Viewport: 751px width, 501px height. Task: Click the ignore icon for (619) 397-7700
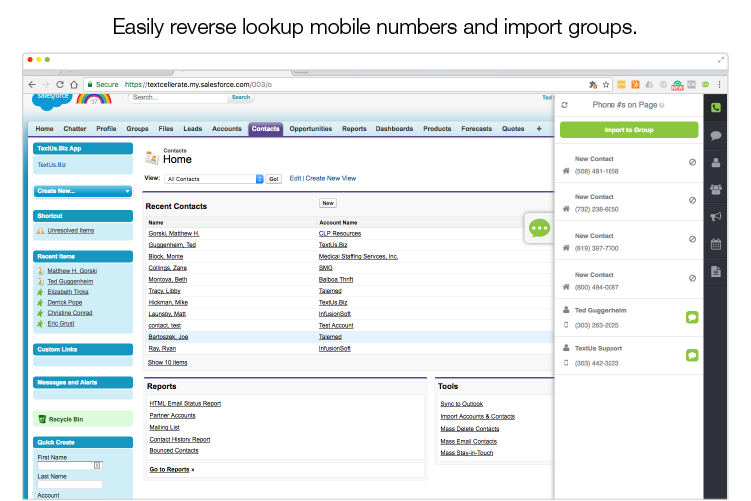(692, 239)
